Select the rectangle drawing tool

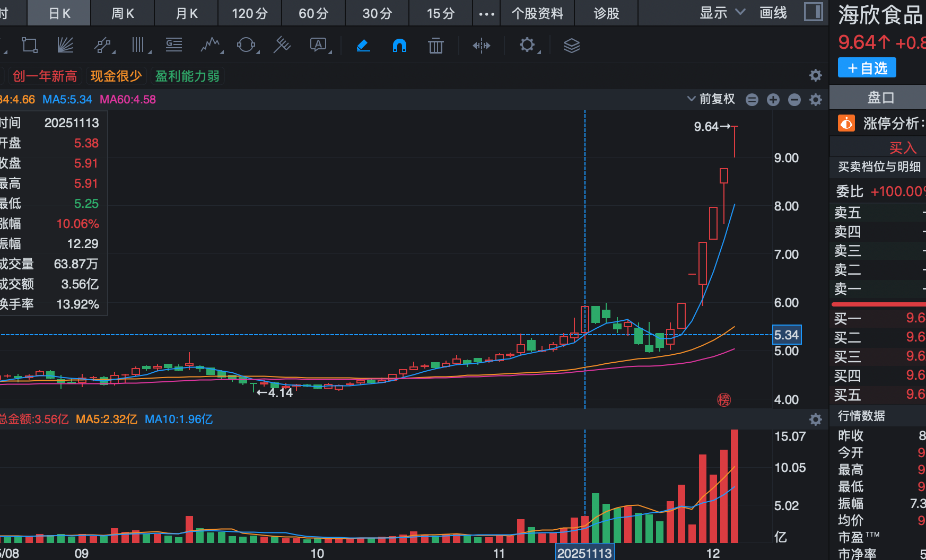tap(29, 45)
